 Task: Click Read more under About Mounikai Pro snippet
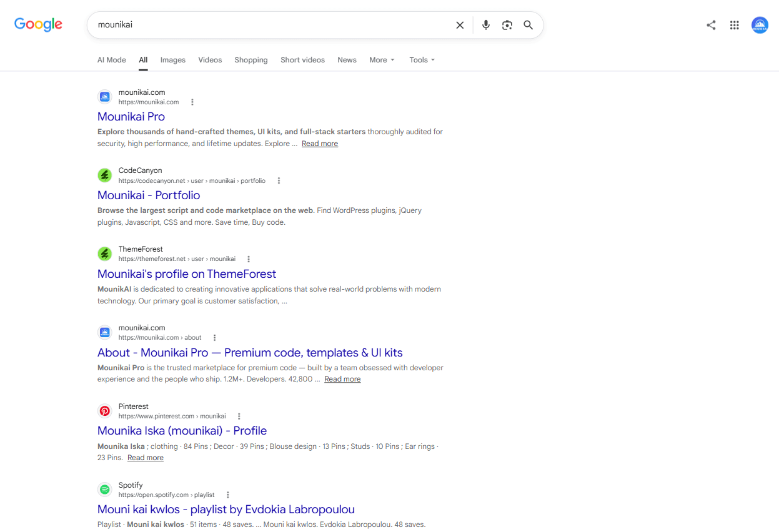coord(342,379)
